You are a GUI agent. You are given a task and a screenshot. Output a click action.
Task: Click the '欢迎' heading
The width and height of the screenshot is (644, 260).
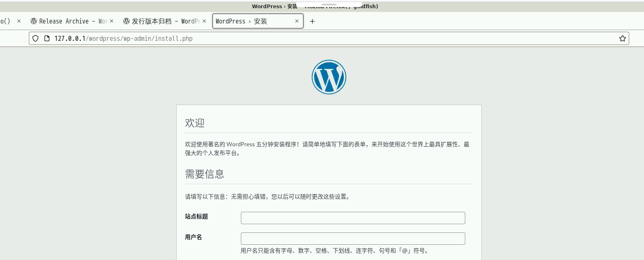coord(195,123)
